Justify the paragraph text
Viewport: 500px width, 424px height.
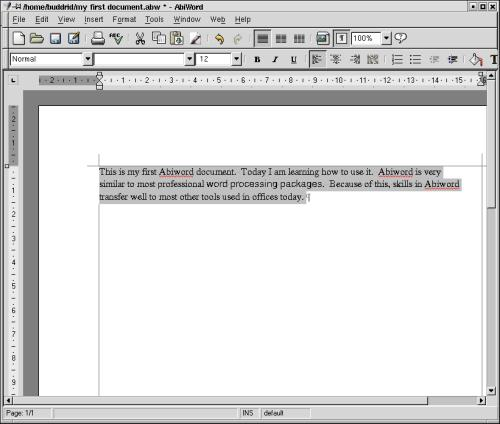373,59
